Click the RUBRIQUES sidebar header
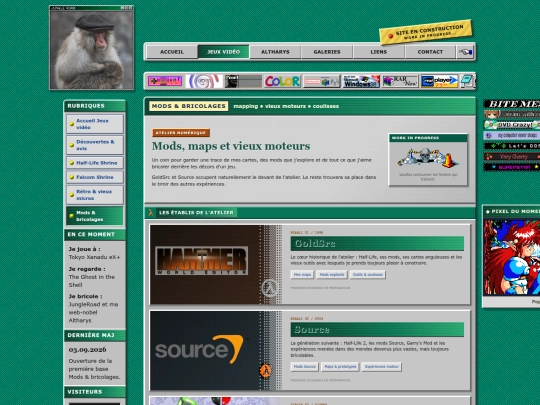The image size is (540, 405). point(95,106)
